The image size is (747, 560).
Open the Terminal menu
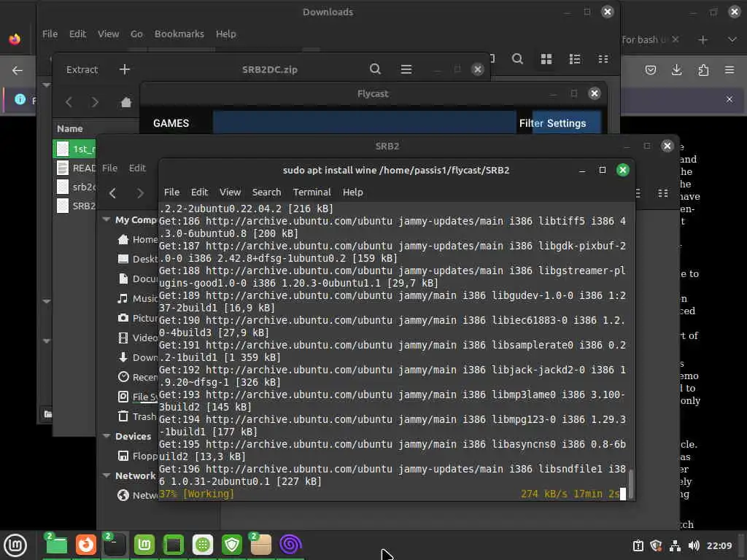311,192
